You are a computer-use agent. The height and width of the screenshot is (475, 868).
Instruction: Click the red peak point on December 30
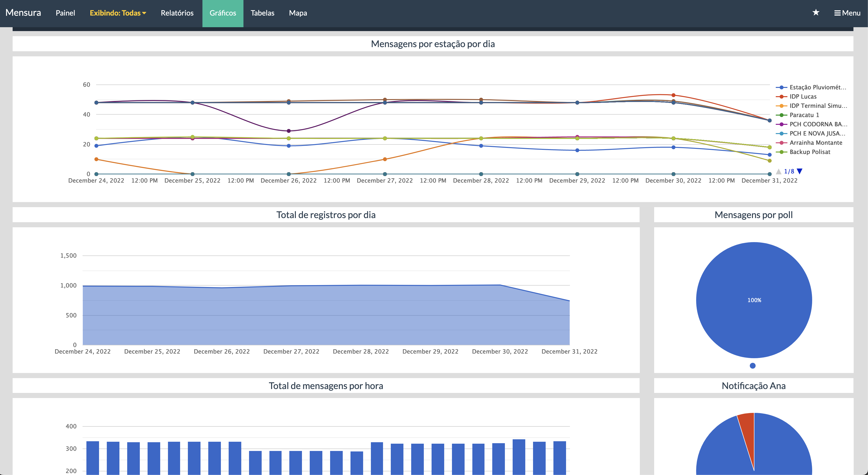coord(673,95)
